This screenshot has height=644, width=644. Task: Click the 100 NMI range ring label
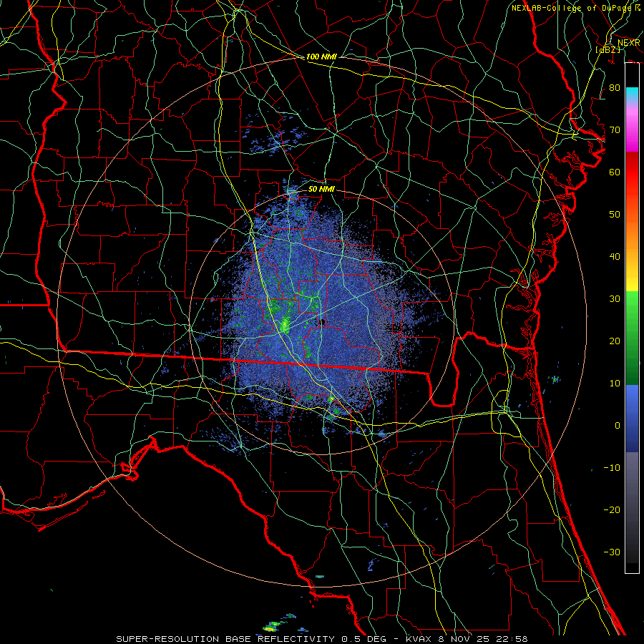click(321, 57)
